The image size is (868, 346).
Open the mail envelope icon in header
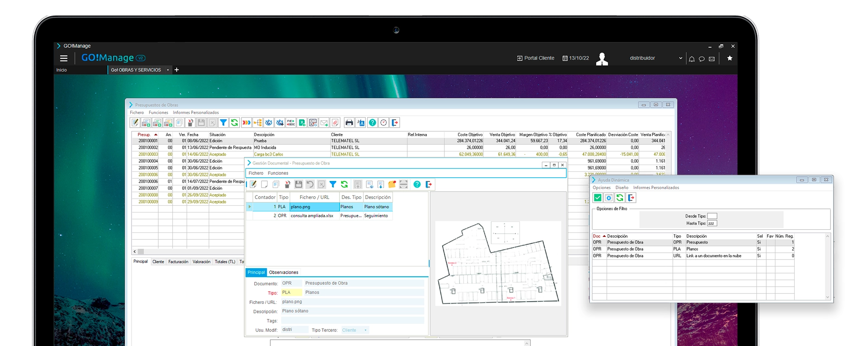coord(712,59)
